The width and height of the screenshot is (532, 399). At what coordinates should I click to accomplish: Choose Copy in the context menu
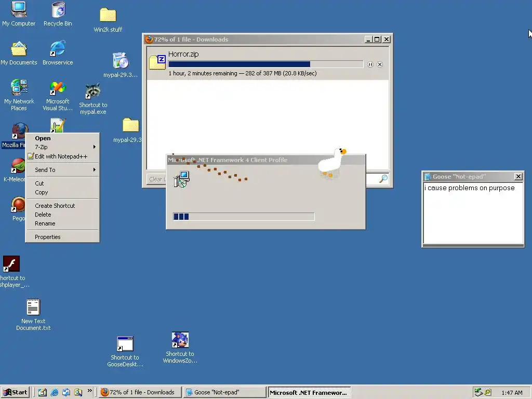pyautogui.click(x=62, y=192)
